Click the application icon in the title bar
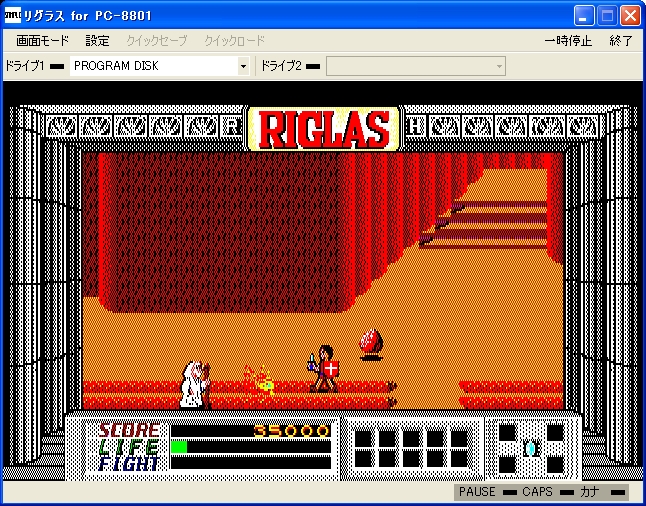This screenshot has width=646, height=506. 12,15
